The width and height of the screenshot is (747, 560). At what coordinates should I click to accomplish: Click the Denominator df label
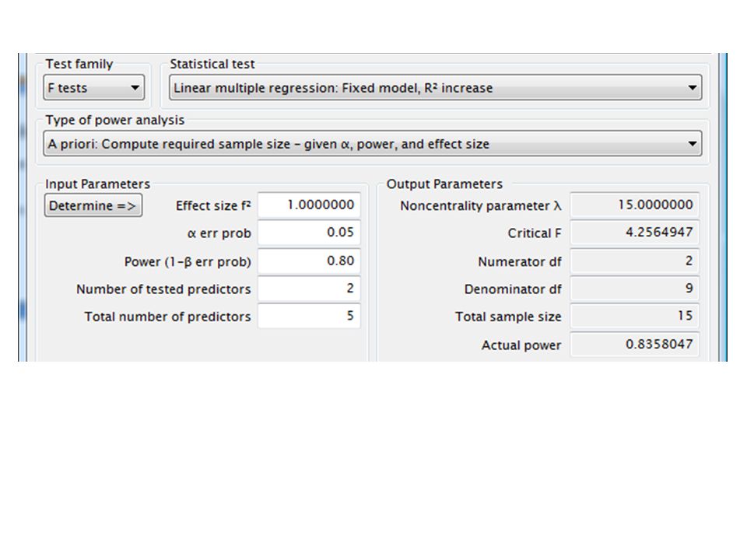pos(513,289)
